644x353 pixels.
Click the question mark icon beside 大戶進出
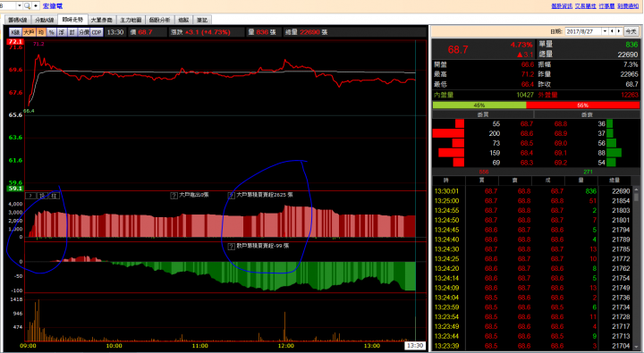pos(174,196)
